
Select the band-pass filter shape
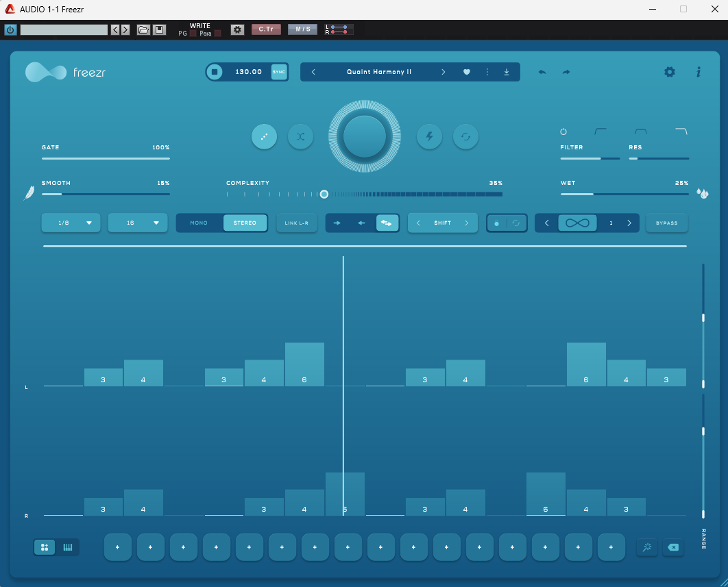click(x=641, y=132)
